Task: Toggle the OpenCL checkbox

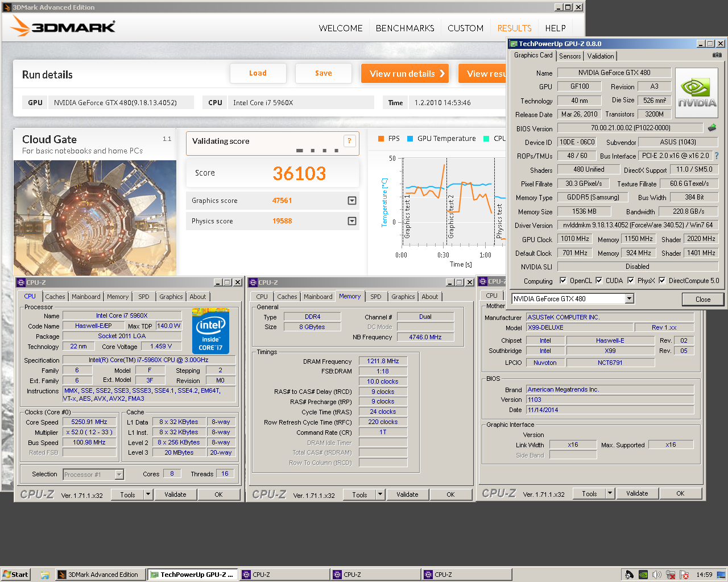Action: (563, 280)
